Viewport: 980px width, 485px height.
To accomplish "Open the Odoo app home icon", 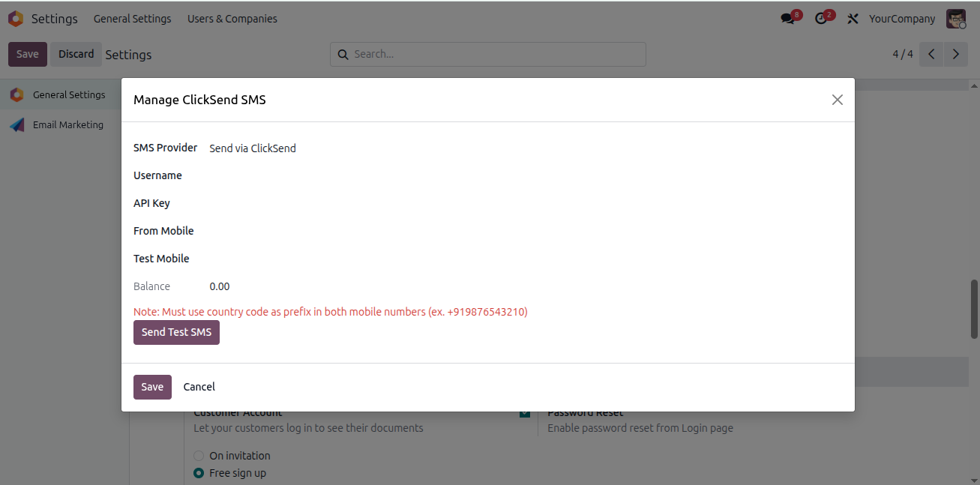I will pyautogui.click(x=15, y=19).
